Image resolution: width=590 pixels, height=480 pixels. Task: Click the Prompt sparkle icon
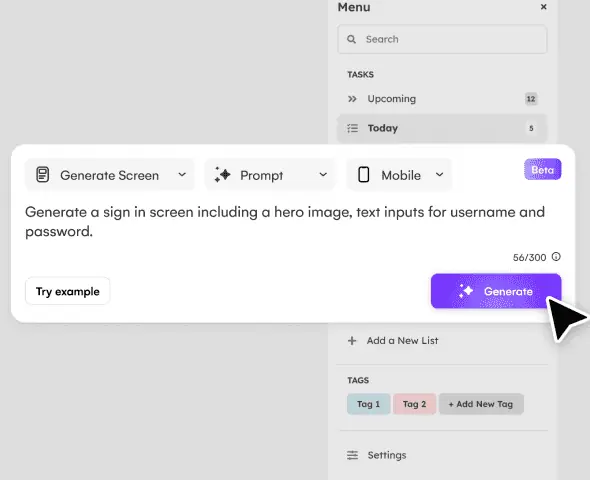[x=222, y=175]
